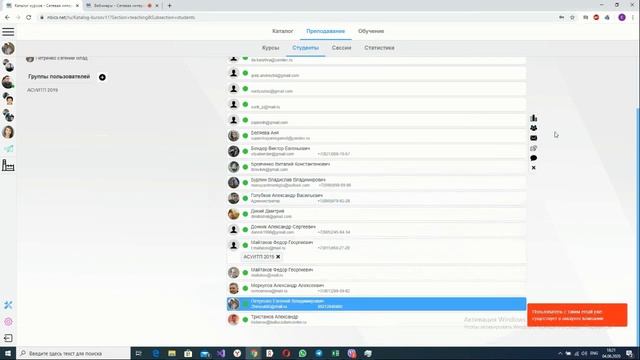Open the tools wrench icon in sidebar
Viewport: 640px width, 360px height.
tap(8, 305)
